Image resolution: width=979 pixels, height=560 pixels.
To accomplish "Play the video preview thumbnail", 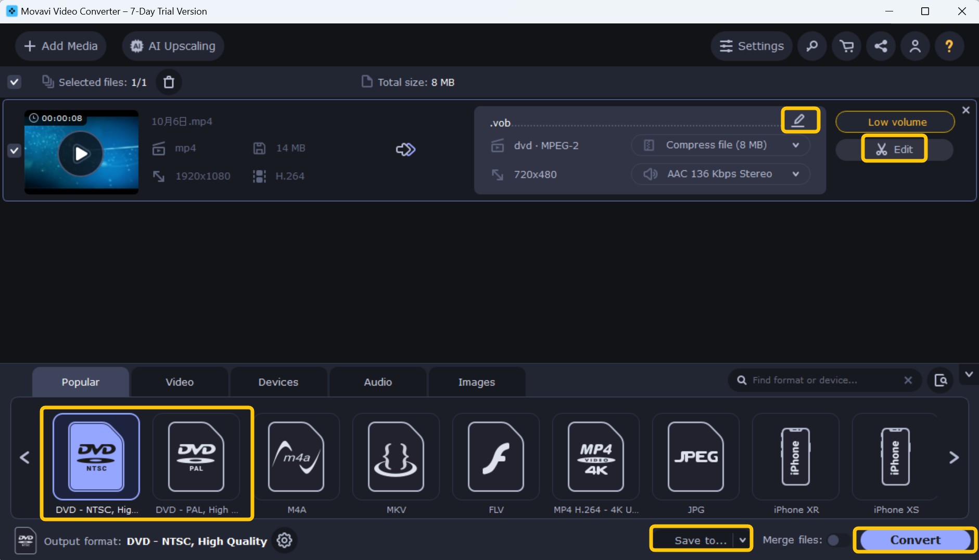I will click(81, 152).
